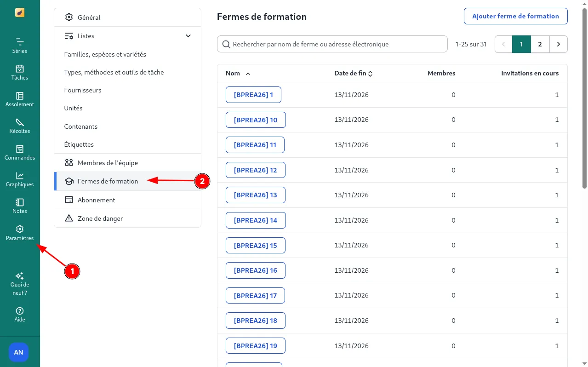This screenshot has height=367, width=588.
Task: Click Ajouter ferme de formation
Action: (515, 16)
